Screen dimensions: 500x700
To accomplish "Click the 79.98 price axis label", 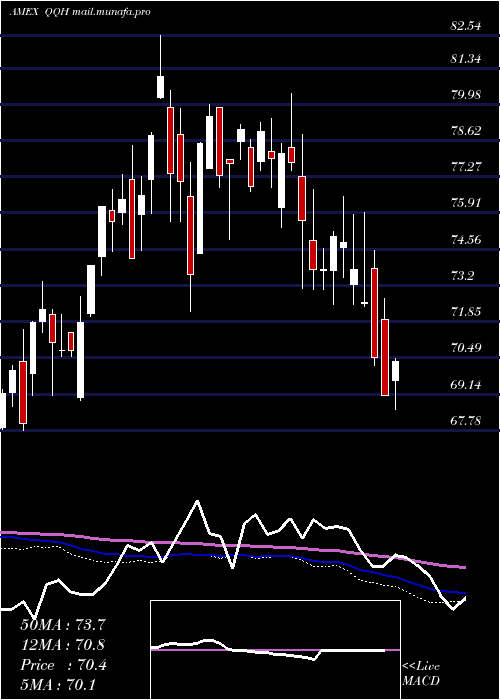I will pyautogui.click(x=466, y=95).
